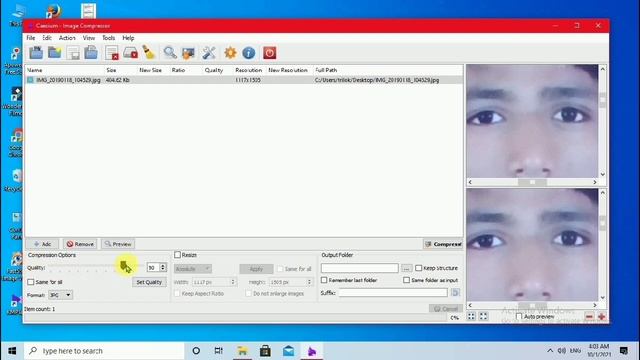640x360 pixels.
Task: Click the Width value spinner
Action: [x=233, y=282]
